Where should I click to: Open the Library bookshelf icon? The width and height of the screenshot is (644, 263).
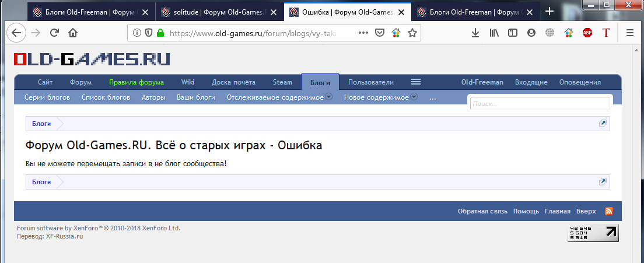coord(494,33)
